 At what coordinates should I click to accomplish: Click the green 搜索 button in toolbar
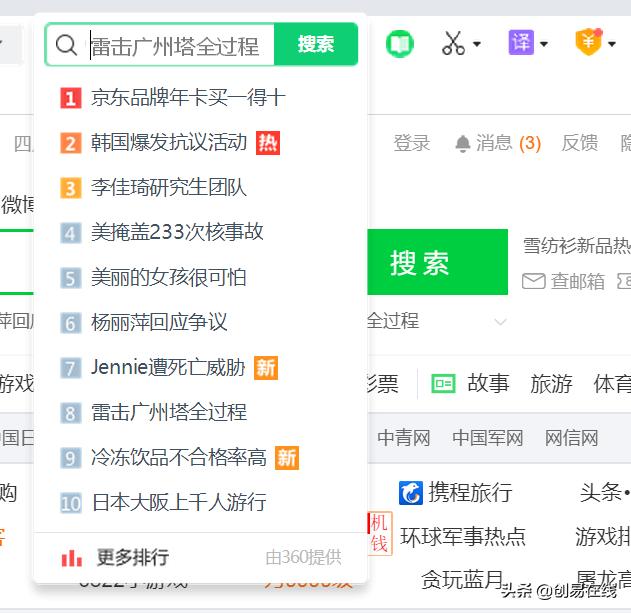[x=316, y=44]
